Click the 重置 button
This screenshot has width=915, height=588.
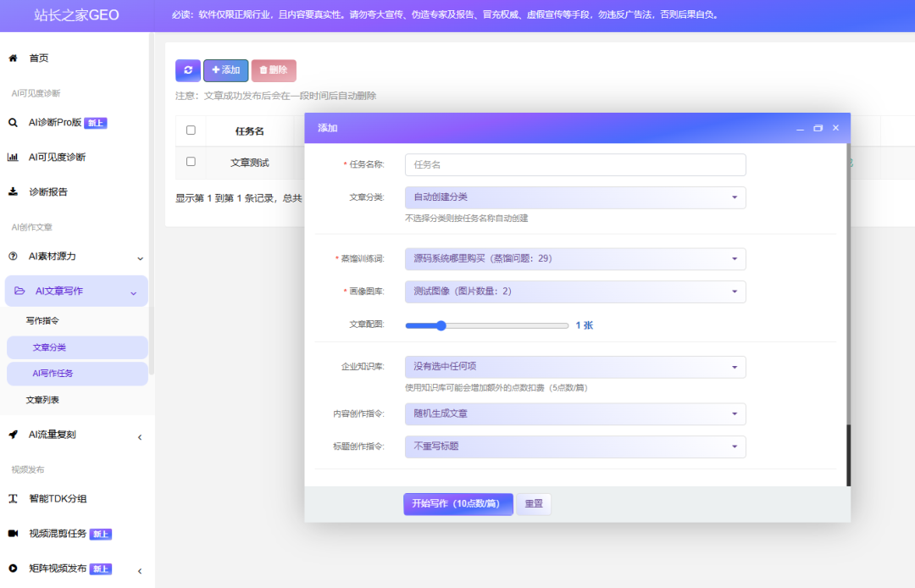[x=534, y=504]
